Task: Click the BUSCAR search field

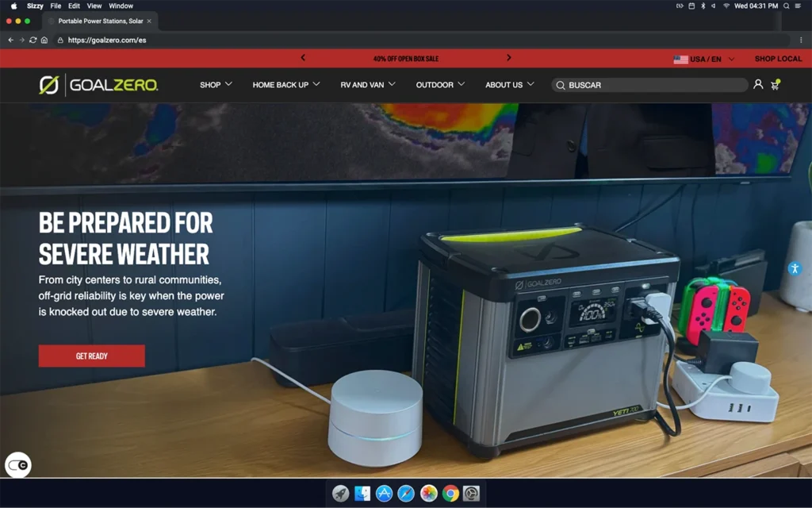Action: 650,85
